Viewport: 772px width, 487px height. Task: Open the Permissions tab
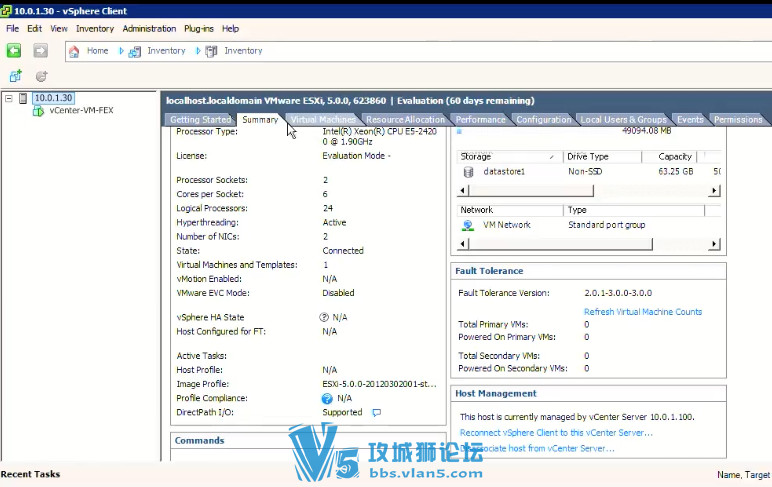738,120
